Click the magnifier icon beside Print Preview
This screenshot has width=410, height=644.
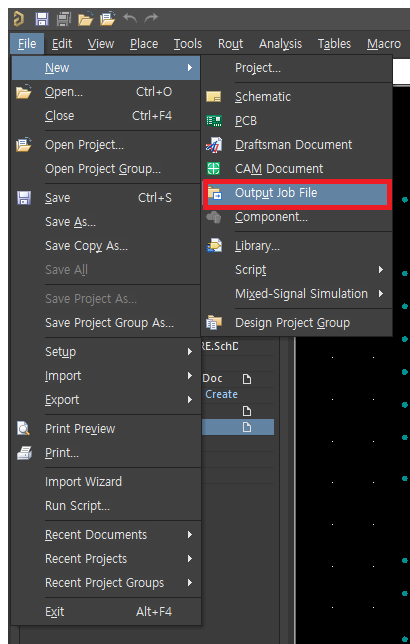(x=24, y=429)
